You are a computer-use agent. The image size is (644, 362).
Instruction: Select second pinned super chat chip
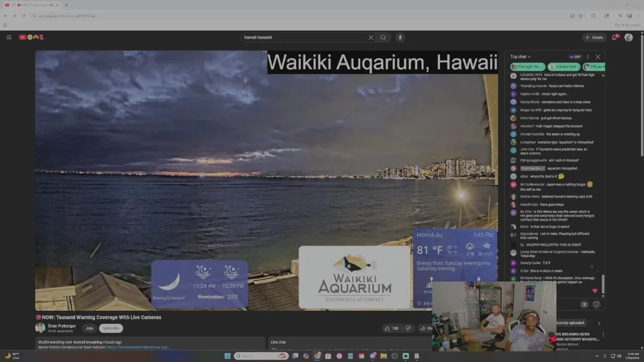click(563, 66)
